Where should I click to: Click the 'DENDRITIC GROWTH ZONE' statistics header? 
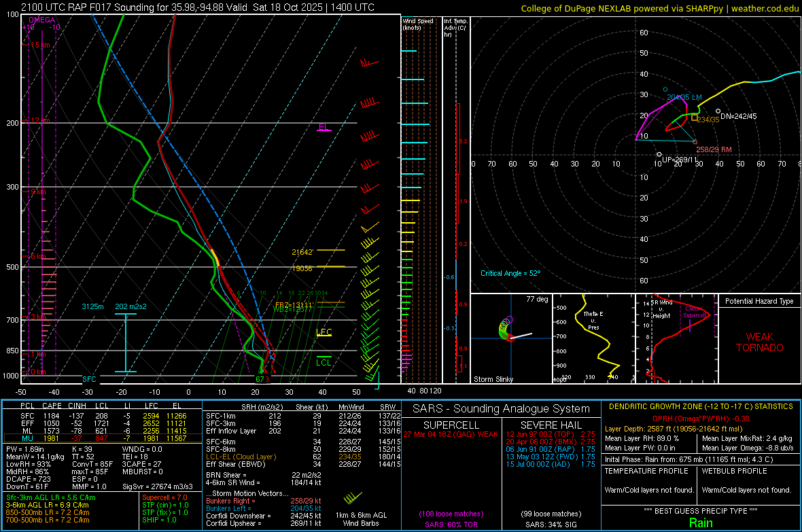701,407
